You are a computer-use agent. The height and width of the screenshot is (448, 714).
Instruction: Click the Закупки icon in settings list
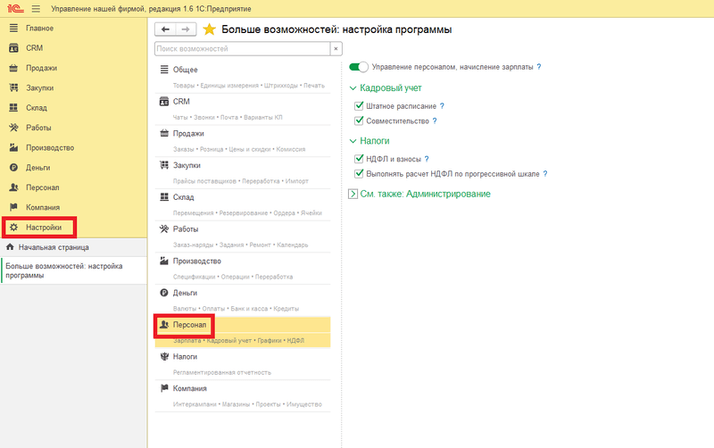164,165
